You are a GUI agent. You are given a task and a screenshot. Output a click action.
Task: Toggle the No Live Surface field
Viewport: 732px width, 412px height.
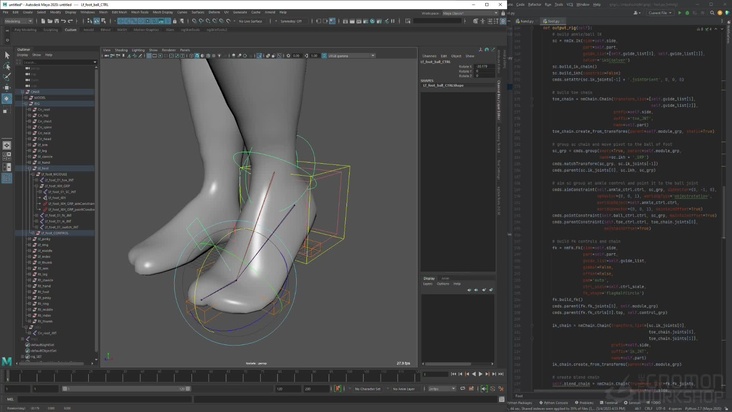(252, 21)
